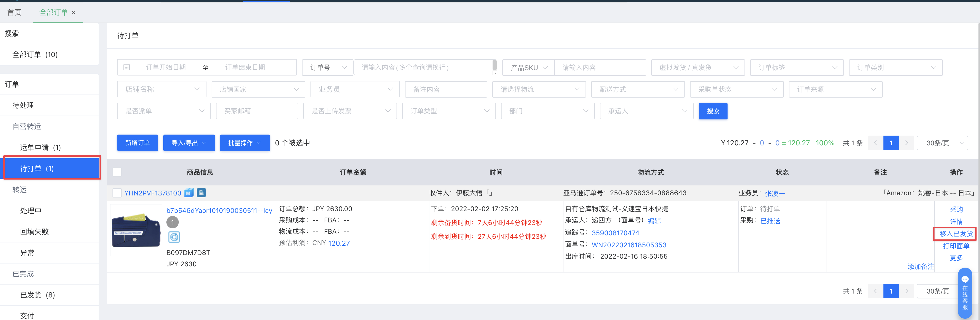Screen dimensions: 980x320
Task: Click the calendar icon in date range field
Action: pos(127,67)
